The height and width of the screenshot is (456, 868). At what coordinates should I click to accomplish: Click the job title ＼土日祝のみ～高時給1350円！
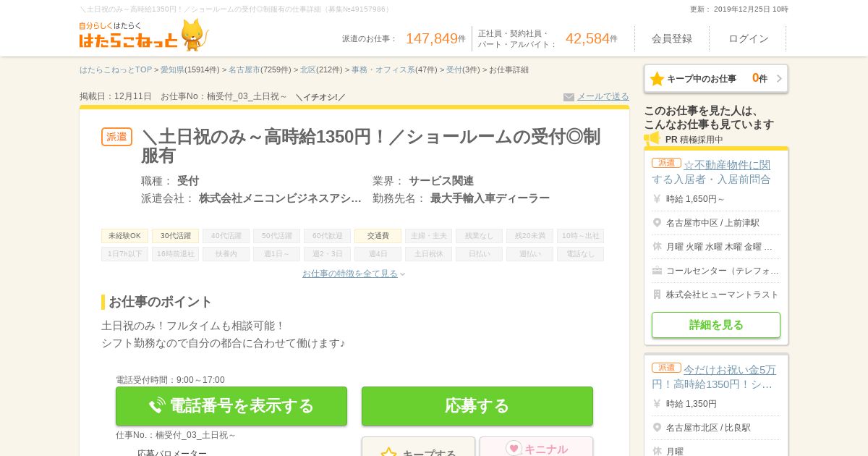point(370,146)
